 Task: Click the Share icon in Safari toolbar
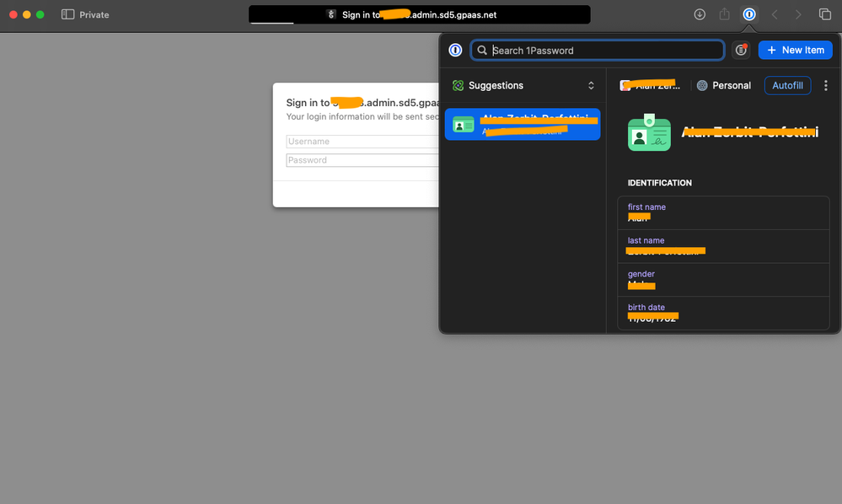pos(724,14)
